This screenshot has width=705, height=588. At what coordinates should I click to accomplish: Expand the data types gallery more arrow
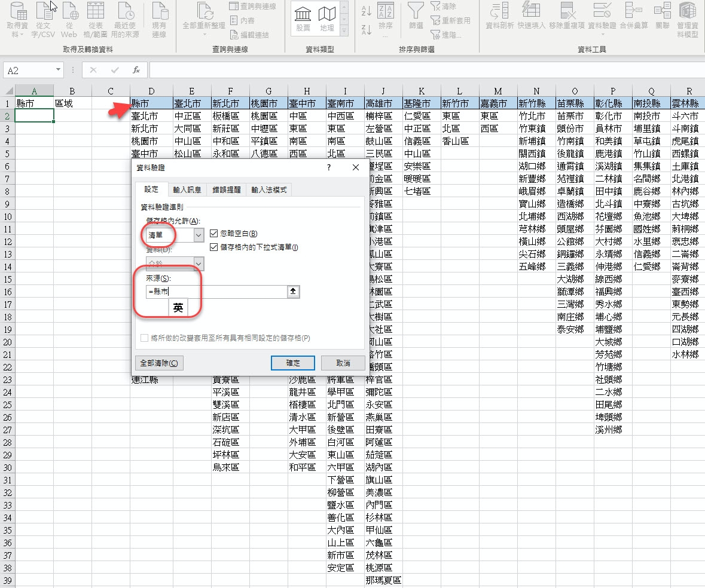344,32
